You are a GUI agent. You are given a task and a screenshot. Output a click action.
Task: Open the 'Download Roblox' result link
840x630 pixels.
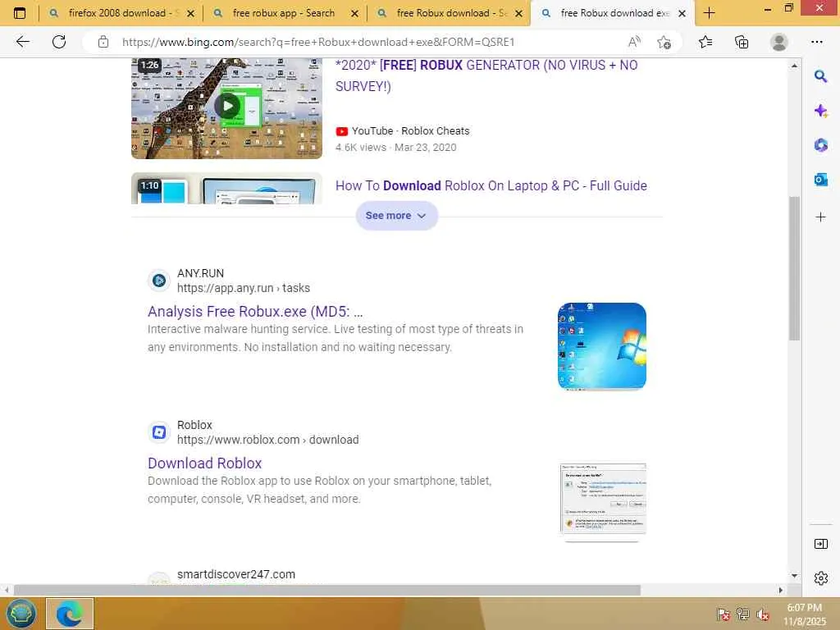[x=204, y=463]
